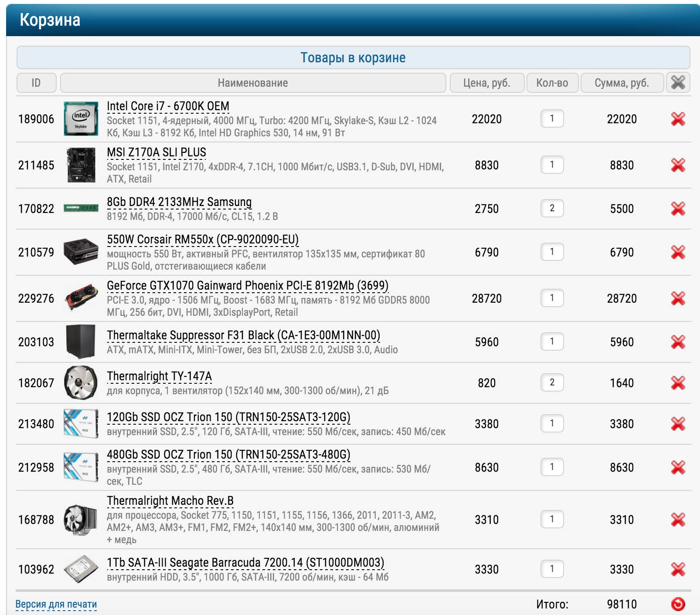Open Seagate Barracuda hard drive thumbnail
700x615 pixels.
tap(81, 569)
